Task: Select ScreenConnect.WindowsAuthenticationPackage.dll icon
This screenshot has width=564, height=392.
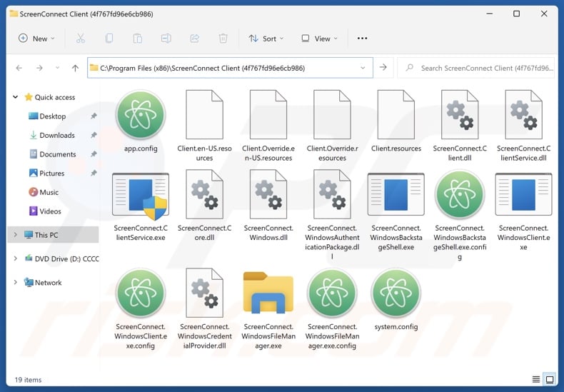Action: (x=332, y=194)
